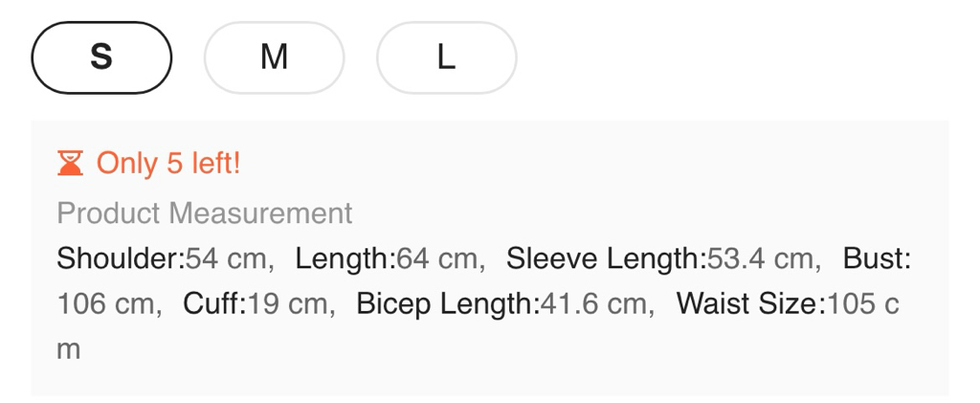Select size S option

[101, 58]
